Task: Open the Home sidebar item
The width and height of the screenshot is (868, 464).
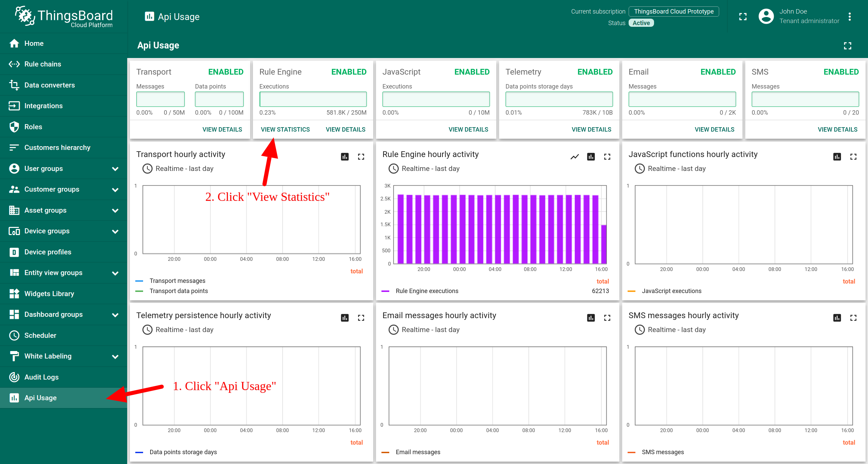Action: [63, 43]
